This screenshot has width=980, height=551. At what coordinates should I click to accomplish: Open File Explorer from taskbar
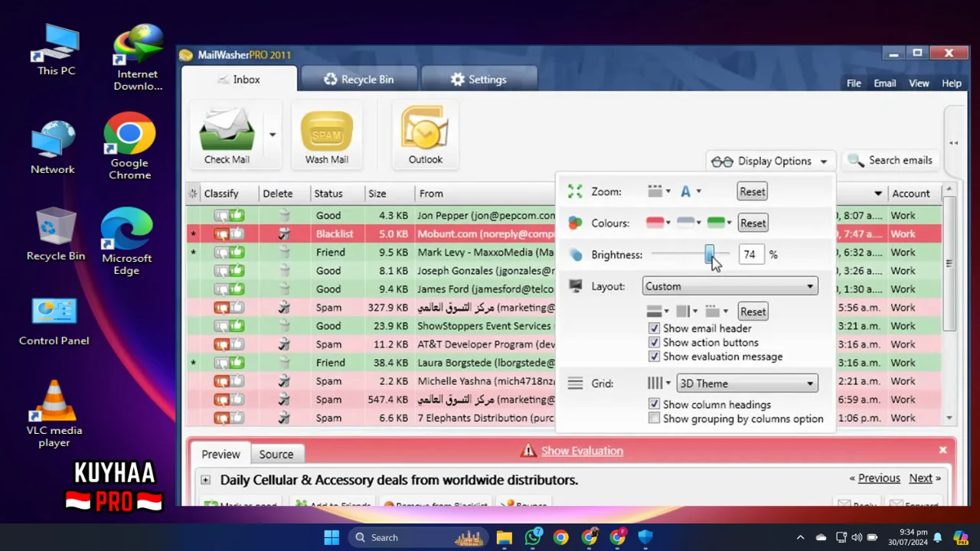504,537
